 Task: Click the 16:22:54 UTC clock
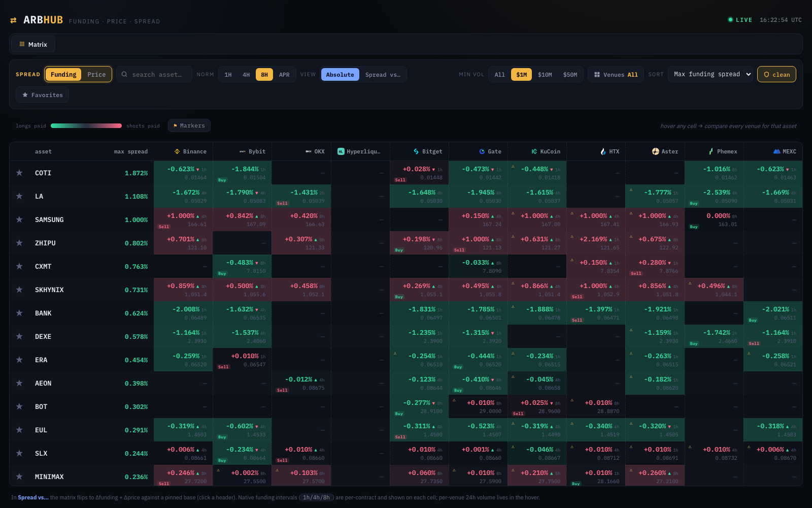click(x=781, y=20)
